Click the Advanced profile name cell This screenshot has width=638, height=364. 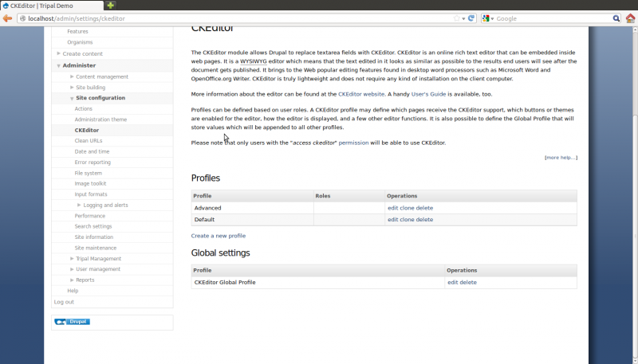pyautogui.click(x=252, y=208)
